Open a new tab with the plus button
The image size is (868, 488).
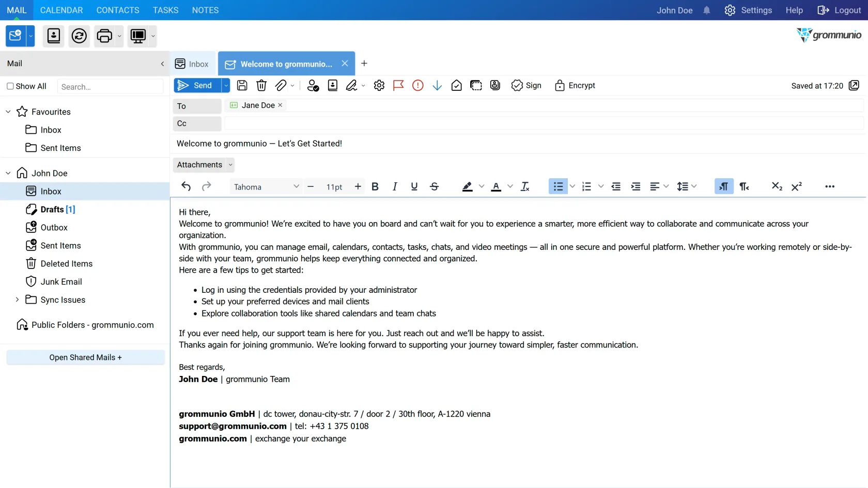tap(364, 64)
